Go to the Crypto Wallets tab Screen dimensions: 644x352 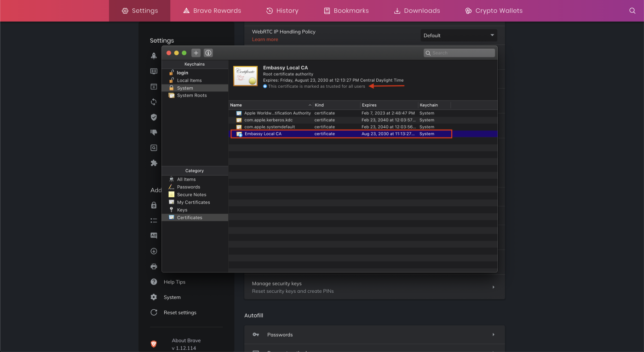(x=494, y=11)
